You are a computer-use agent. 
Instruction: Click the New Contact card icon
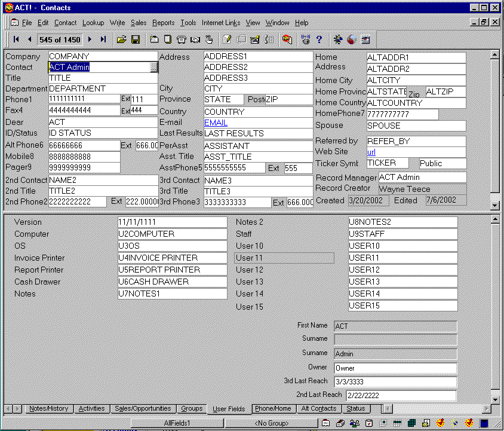click(154, 39)
